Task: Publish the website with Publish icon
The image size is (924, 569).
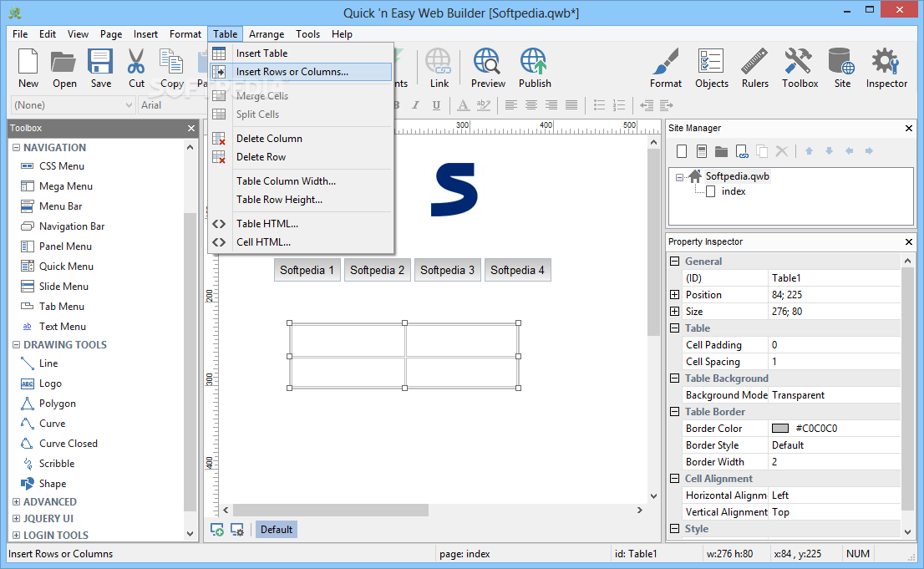Action: point(535,69)
